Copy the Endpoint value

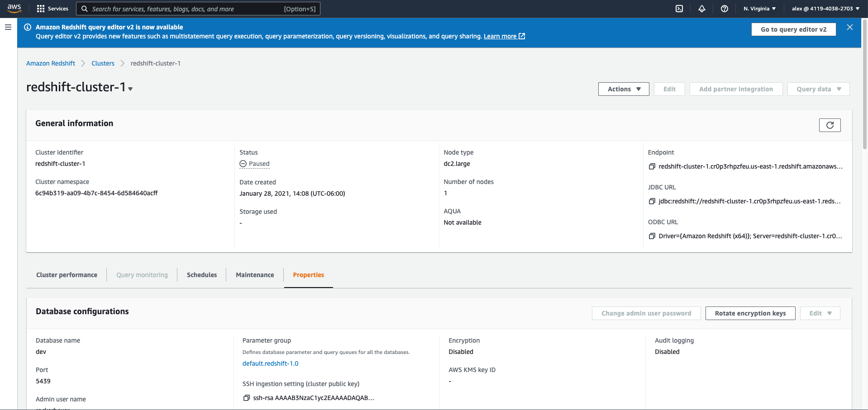pos(652,167)
